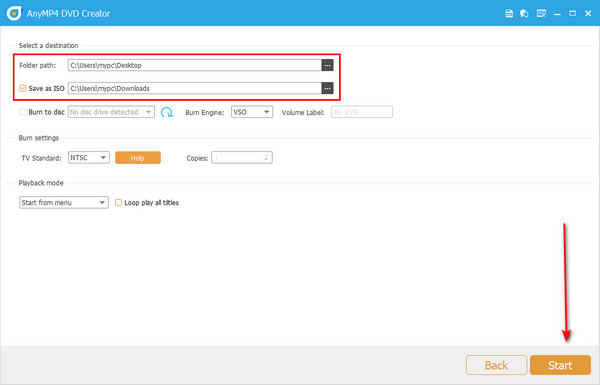The width and height of the screenshot is (600, 385).
Task: Open the menu icon in title bar
Action: tap(541, 13)
